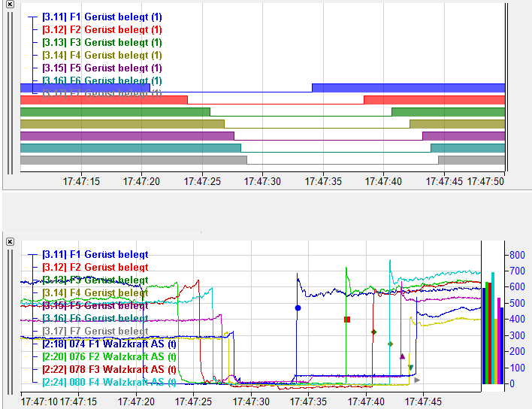Click the blue circle marker on F1 curve
This screenshot has height=409, width=532.
pyautogui.click(x=298, y=308)
